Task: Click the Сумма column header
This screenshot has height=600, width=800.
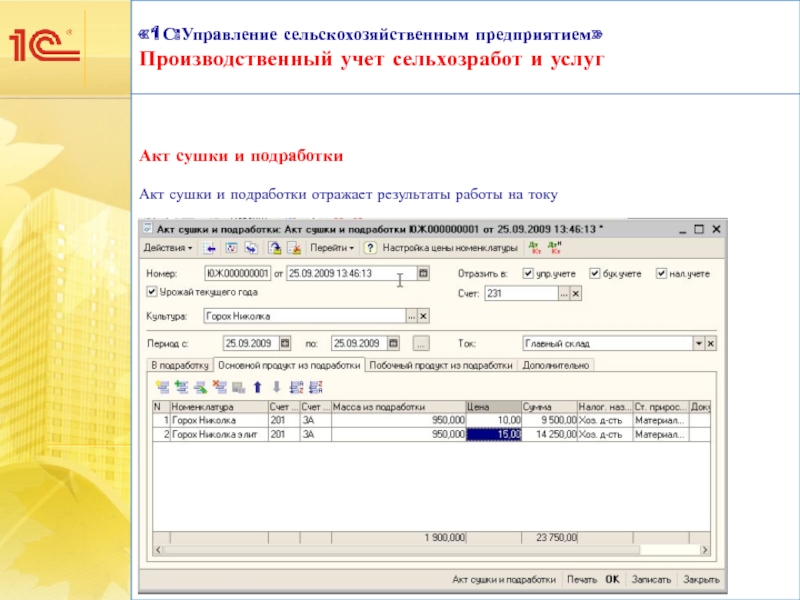Action: pos(549,407)
